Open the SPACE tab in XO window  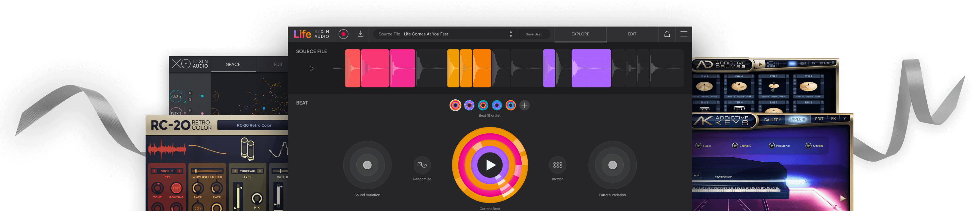click(x=233, y=65)
